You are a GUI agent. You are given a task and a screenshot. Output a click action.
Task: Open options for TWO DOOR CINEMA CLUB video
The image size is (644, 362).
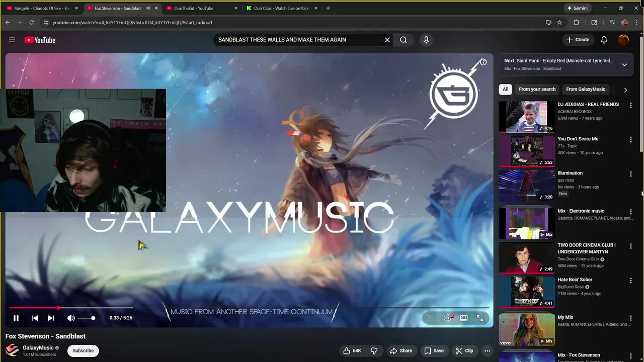pos(630,246)
